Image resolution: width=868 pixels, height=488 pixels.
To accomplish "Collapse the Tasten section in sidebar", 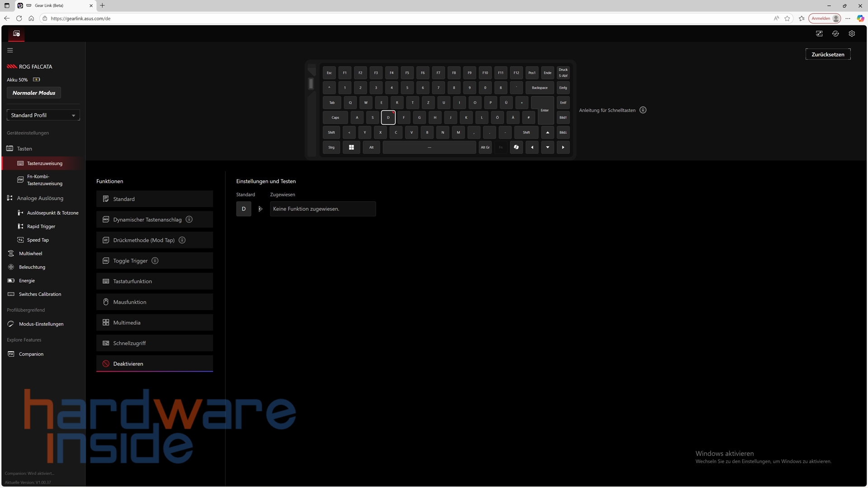I will 24,149.
